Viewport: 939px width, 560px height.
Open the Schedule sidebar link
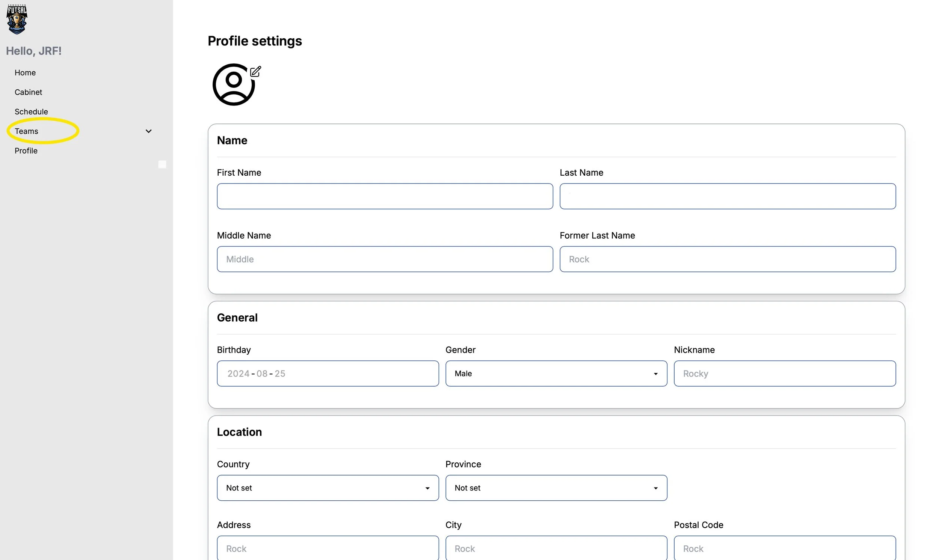click(x=31, y=112)
